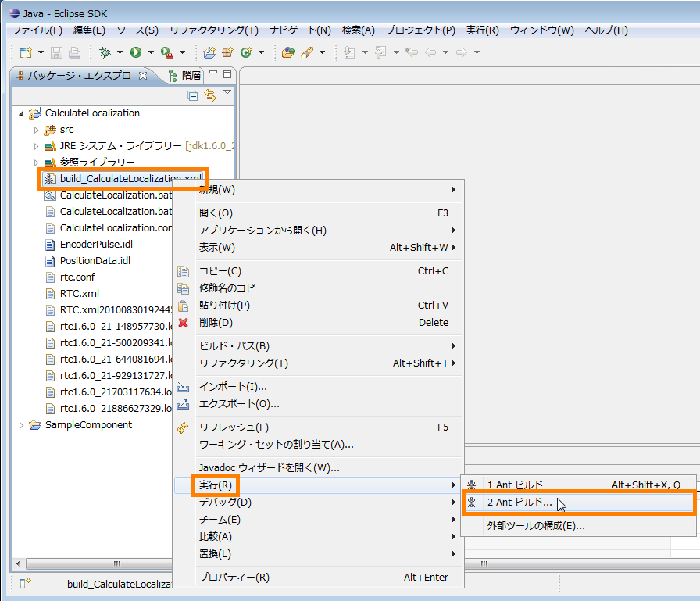Click the Debug bug icon
This screenshot has width=700, height=601.
point(105,52)
